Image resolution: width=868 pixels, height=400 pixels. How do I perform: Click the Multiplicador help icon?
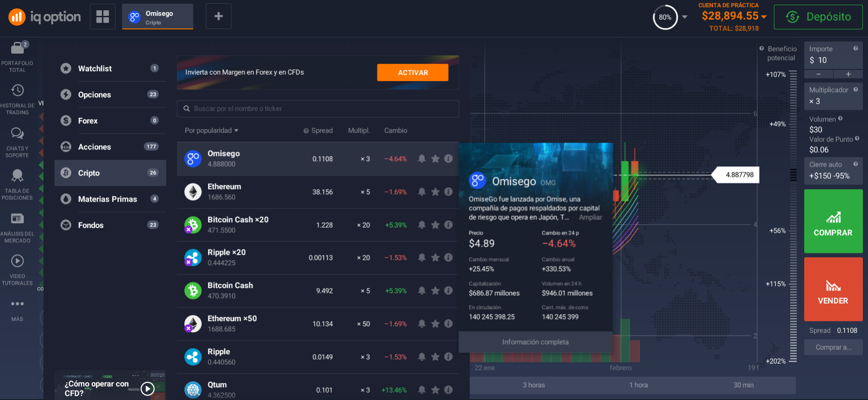pyautogui.click(x=855, y=89)
